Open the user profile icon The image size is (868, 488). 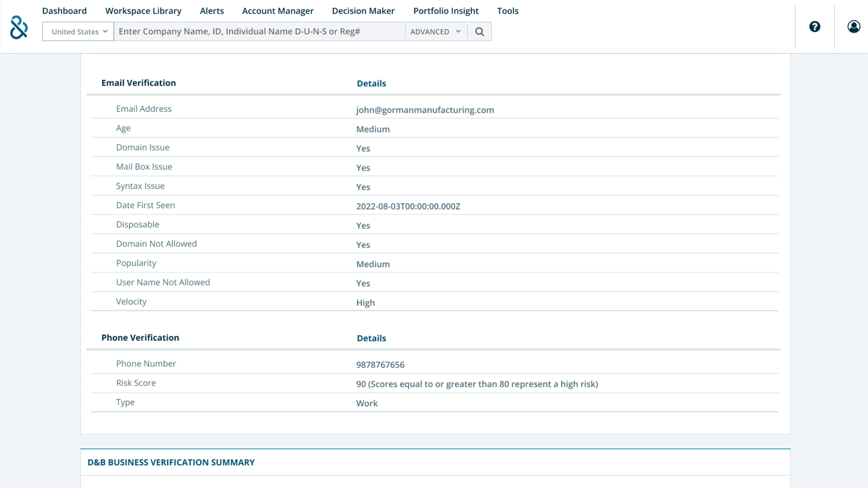pyautogui.click(x=854, y=27)
